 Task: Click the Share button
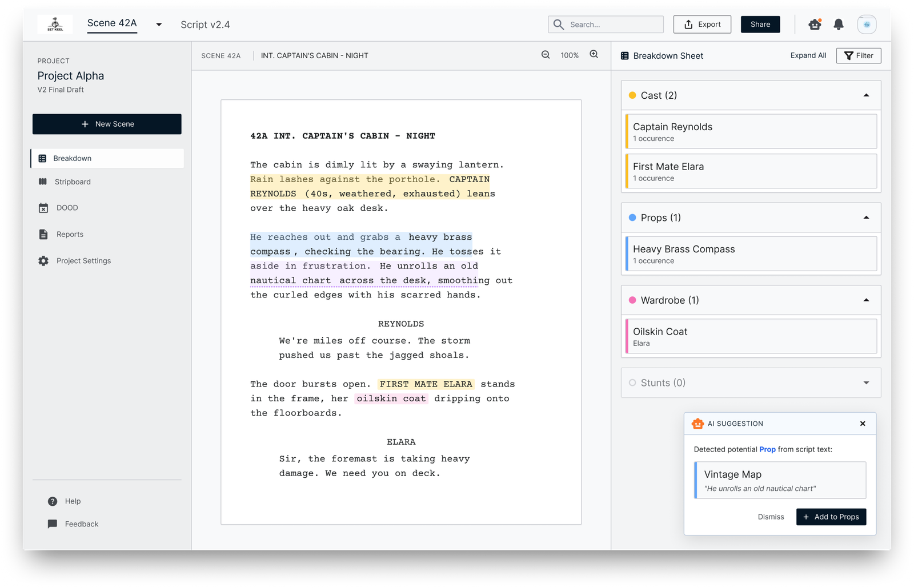point(760,25)
